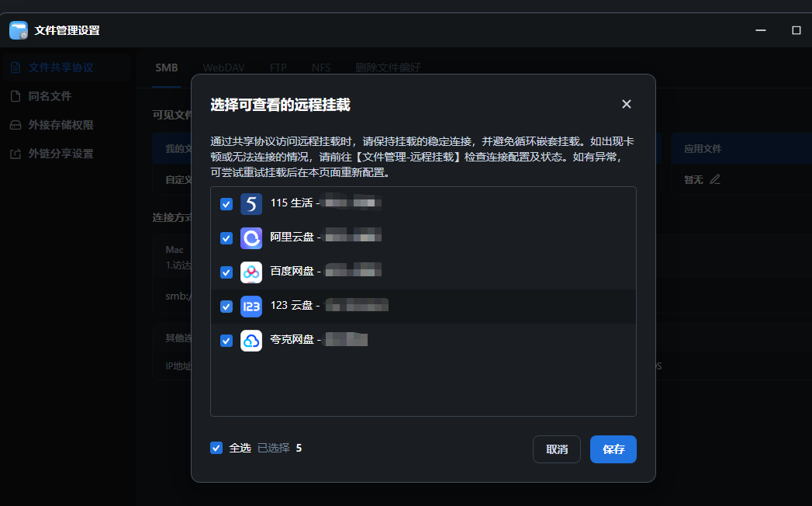Image resolution: width=812 pixels, height=506 pixels.
Task: Open the 删除文件偏好 tab
Action: (388, 68)
